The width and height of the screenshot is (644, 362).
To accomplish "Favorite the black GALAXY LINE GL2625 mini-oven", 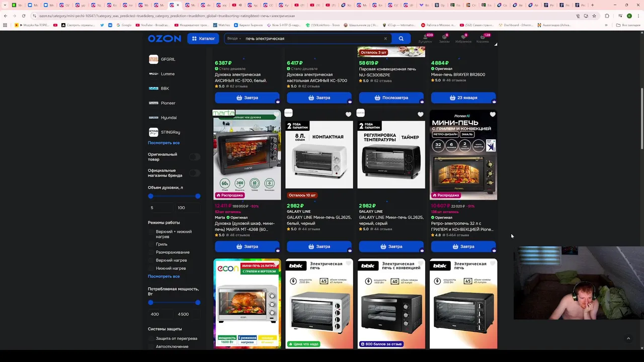I will point(420,115).
